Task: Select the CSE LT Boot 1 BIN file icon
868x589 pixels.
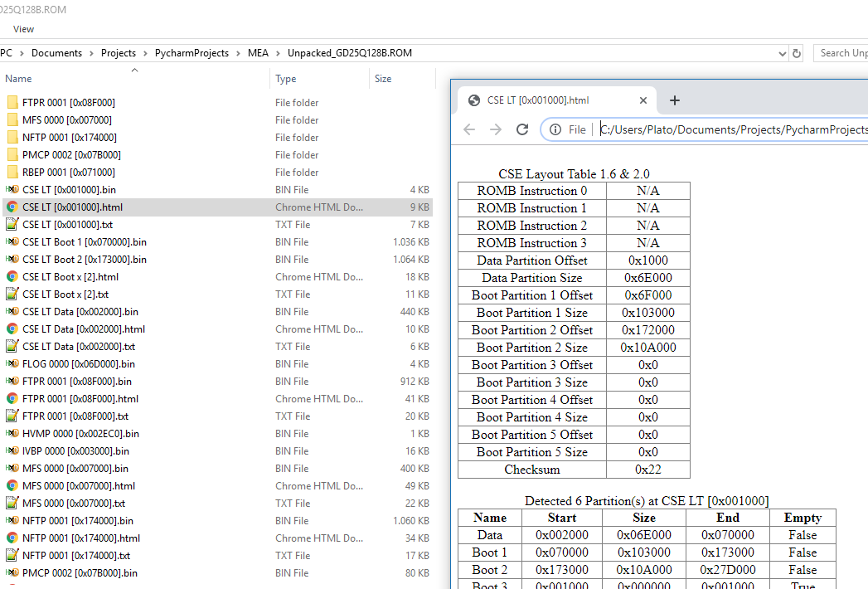Action: (x=12, y=241)
